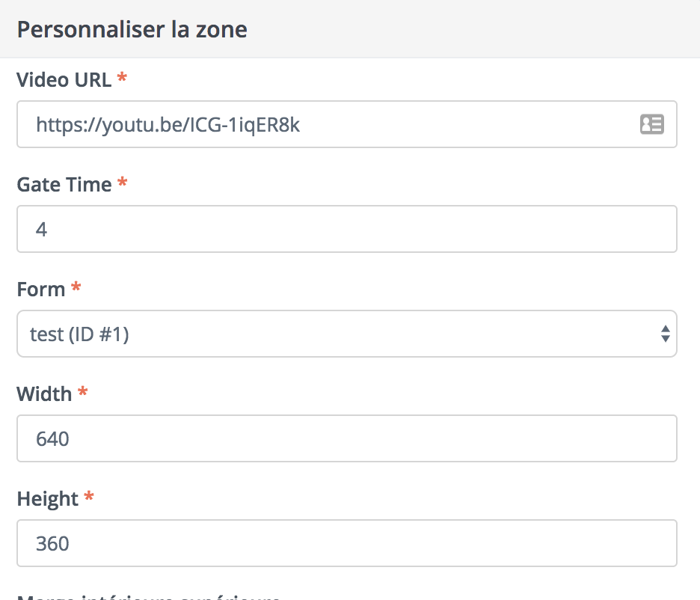The height and width of the screenshot is (600, 700).
Task: Select the Height field containing 360
Action: [x=347, y=543]
